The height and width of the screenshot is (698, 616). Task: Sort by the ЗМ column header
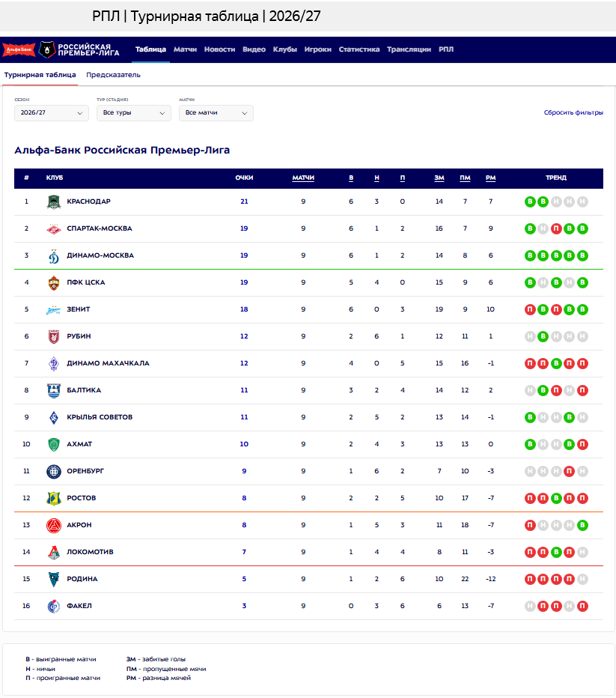click(x=439, y=178)
